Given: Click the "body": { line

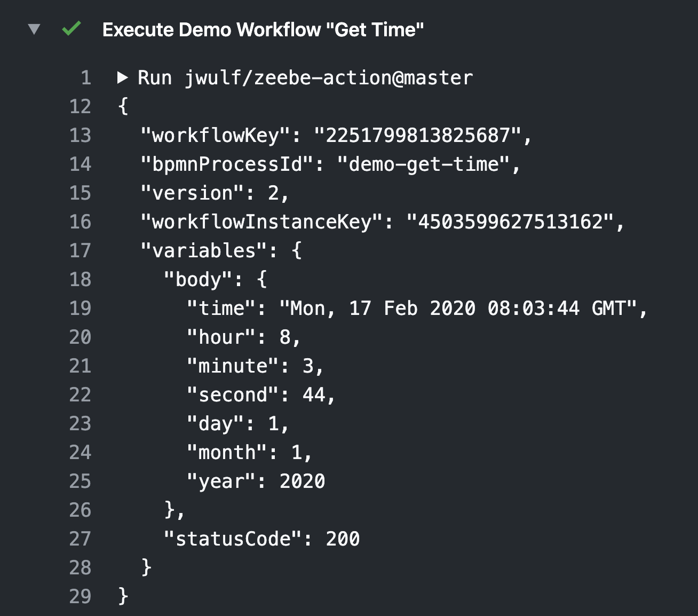Looking at the screenshot, I should (215, 280).
